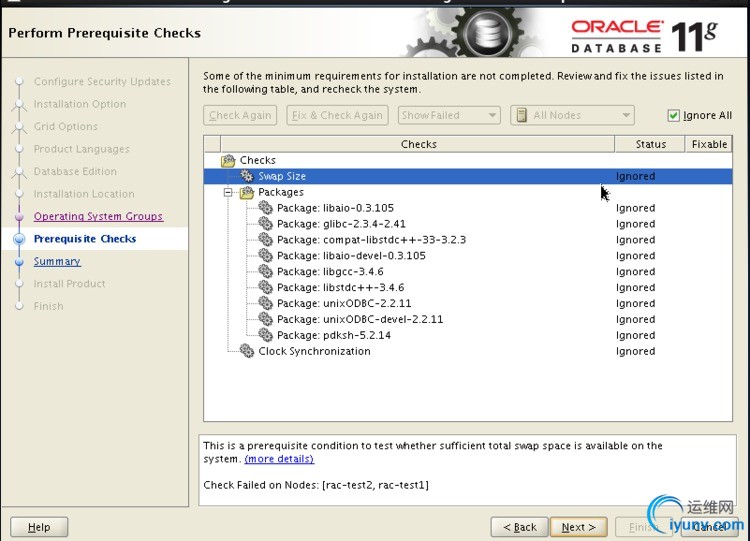The height and width of the screenshot is (541, 750).
Task: Click the Prerequisite Checks step bullet
Action: pyautogui.click(x=19, y=239)
